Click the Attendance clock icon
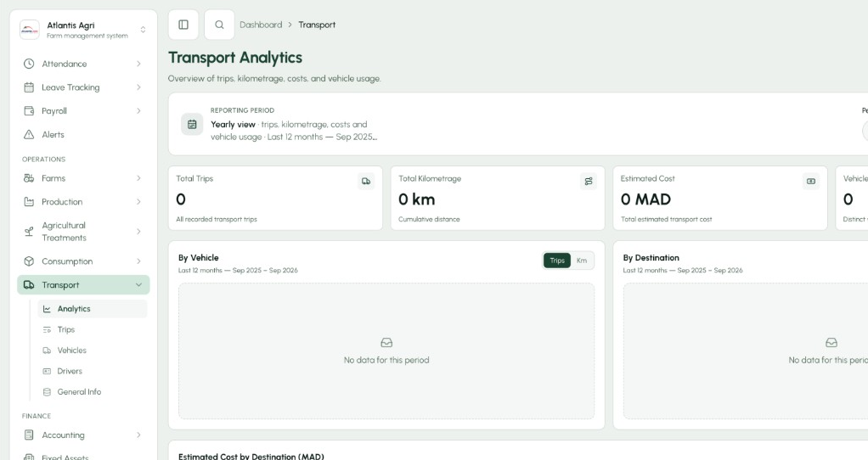 [29, 64]
